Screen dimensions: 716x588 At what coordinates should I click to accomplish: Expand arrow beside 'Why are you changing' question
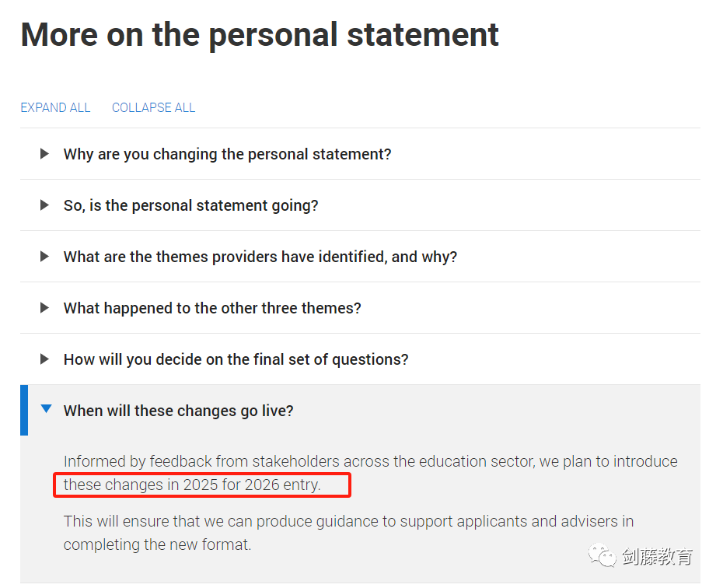pos(44,153)
